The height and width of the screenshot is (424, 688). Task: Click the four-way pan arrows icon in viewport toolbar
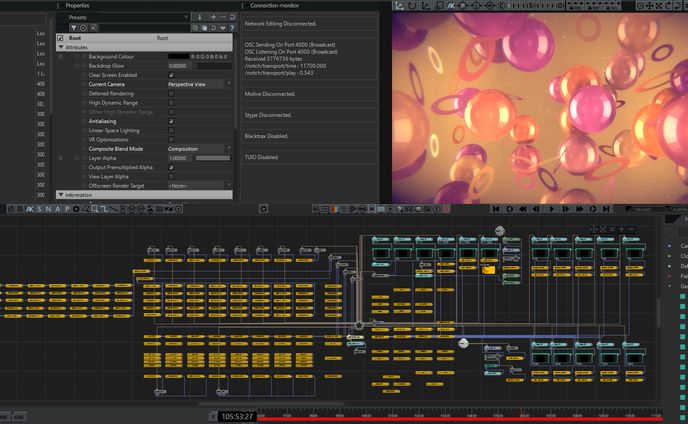click(x=649, y=6)
